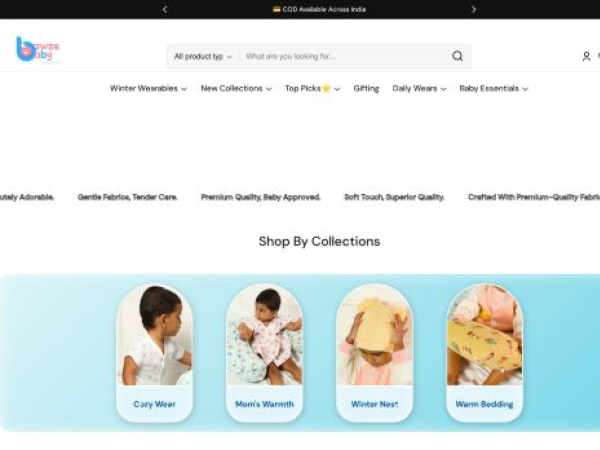Open the Warm Bedding collection image
This screenshot has height=450, width=600.
point(484,335)
